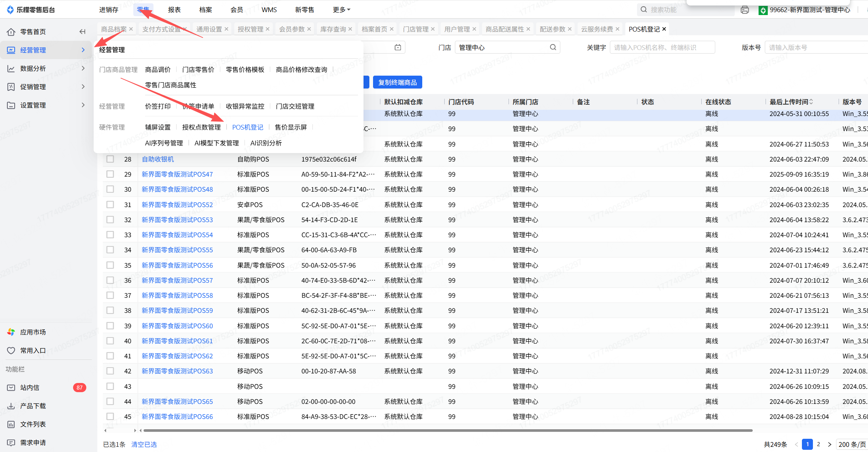Viewport: 868px width, 452px height.
Task: Check the row 28 自助收银机 checkbox
Action: 110,159
